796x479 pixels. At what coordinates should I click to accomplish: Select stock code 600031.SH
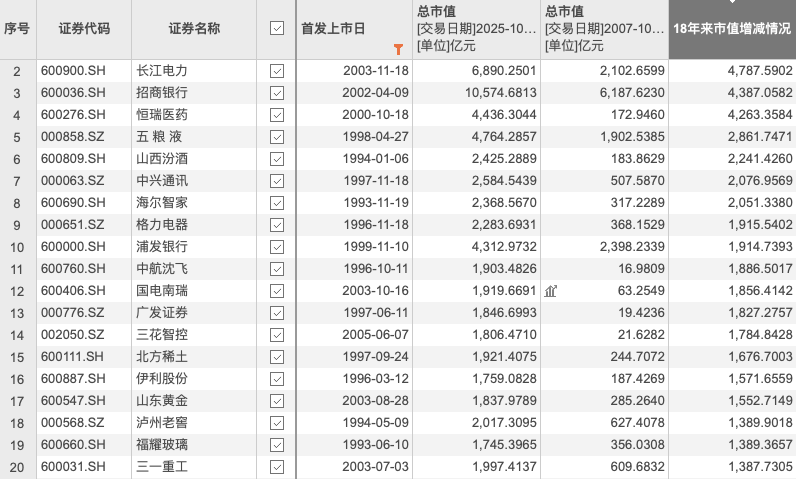coord(73,466)
